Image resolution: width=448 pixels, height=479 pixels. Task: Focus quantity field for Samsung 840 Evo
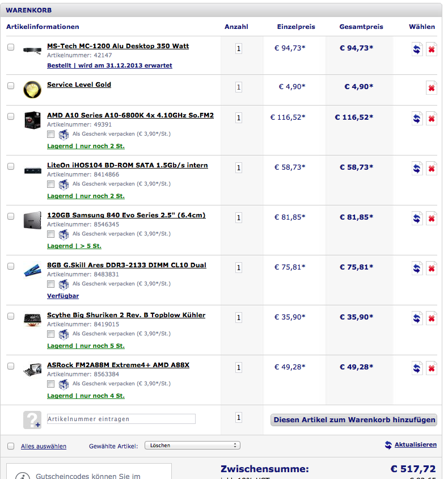click(239, 218)
